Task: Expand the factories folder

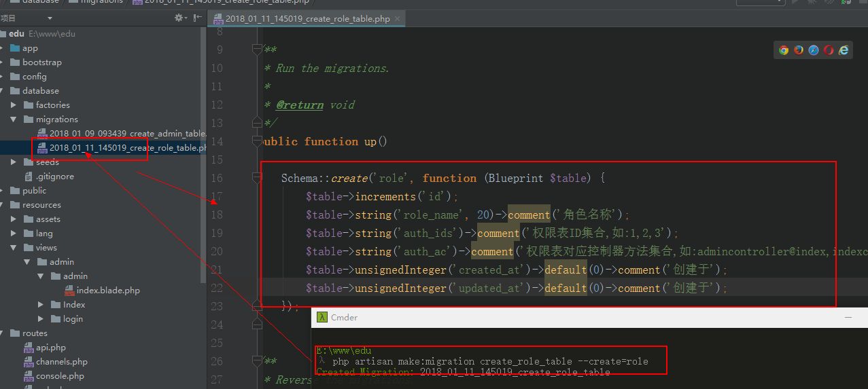Action: [14, 105]
